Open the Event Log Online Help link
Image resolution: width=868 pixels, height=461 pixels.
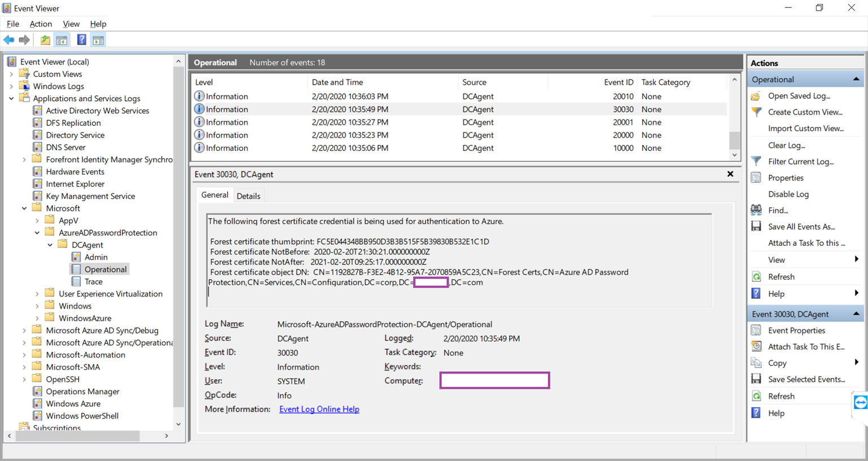[319, 409]
